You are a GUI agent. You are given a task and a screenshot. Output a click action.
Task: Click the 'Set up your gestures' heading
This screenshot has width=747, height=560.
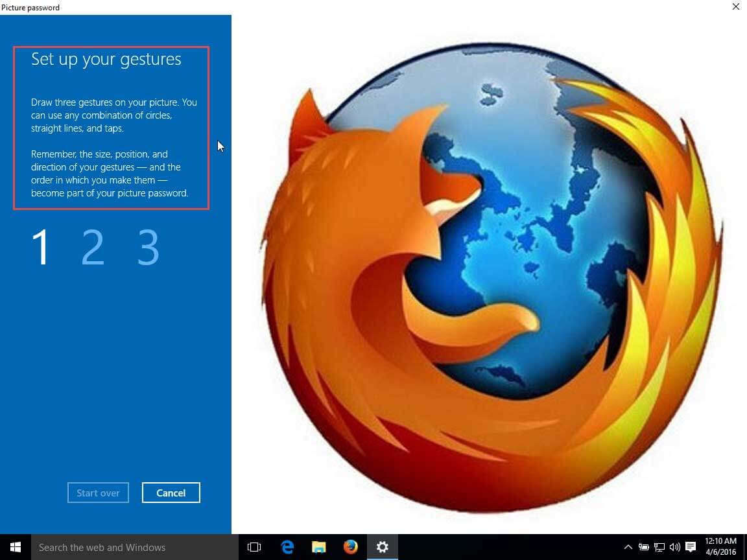(x=106, y=60)
